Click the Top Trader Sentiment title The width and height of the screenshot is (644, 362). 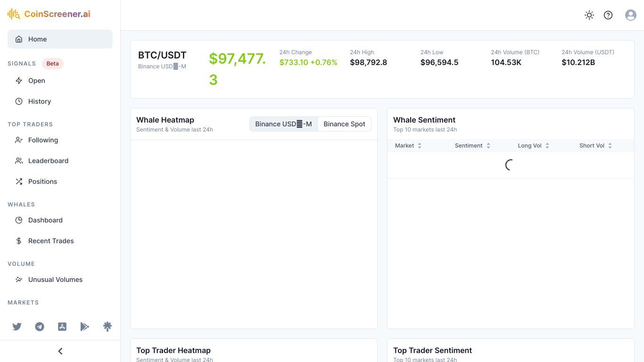pos(432,350)
